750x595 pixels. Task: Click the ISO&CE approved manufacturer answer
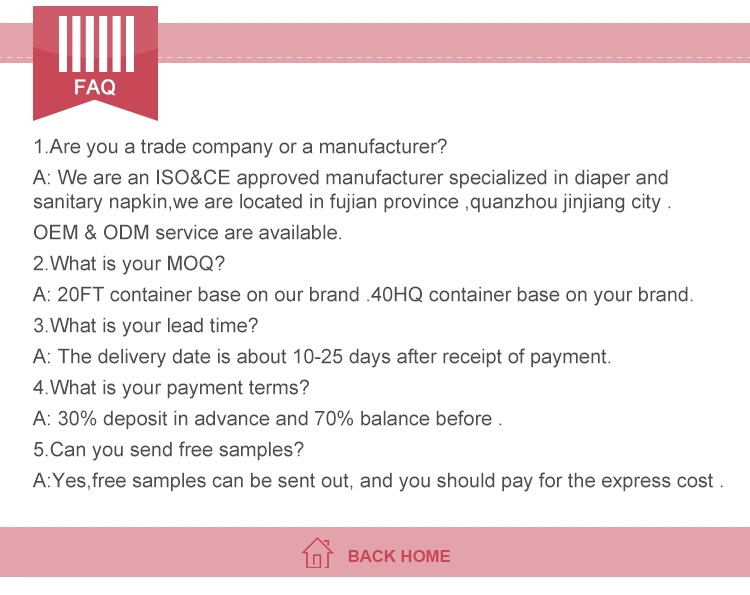[351, 177]
